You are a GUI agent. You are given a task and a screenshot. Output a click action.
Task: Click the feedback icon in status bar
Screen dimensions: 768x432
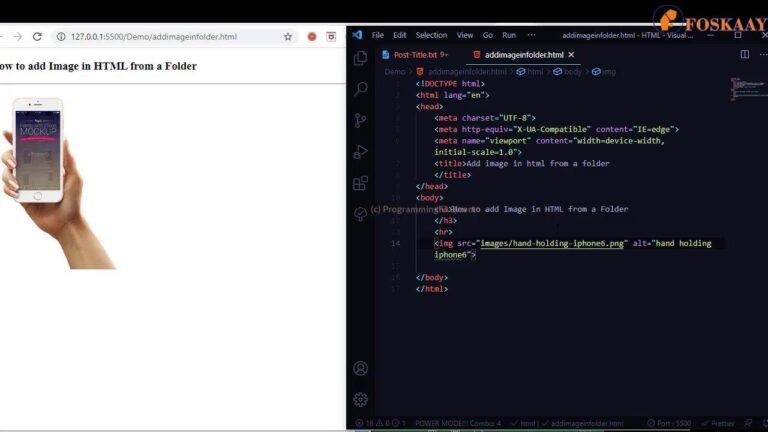click(x=748, y=423)
